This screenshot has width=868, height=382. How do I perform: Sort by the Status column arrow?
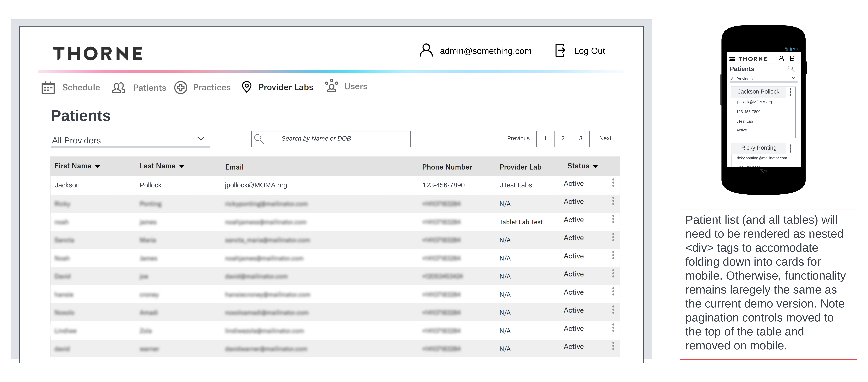[x=595, y=167]
